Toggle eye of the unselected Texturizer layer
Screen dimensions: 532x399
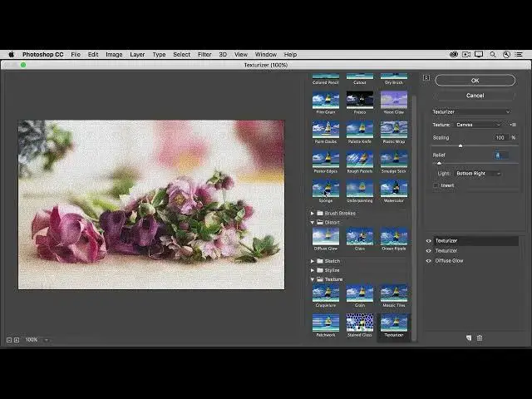(429, 251)
